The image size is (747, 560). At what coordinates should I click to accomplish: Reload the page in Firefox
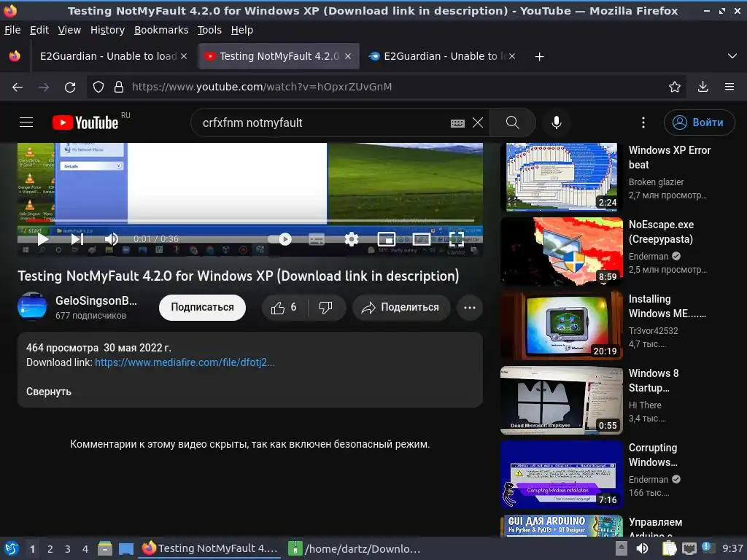click(x=70, y=87)
